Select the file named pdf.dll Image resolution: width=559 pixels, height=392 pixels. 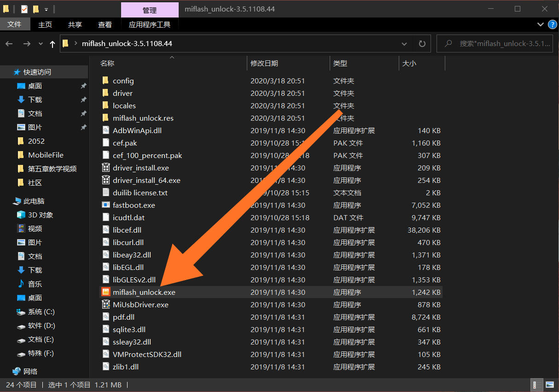pyautogui.click(x=123, y=317)
